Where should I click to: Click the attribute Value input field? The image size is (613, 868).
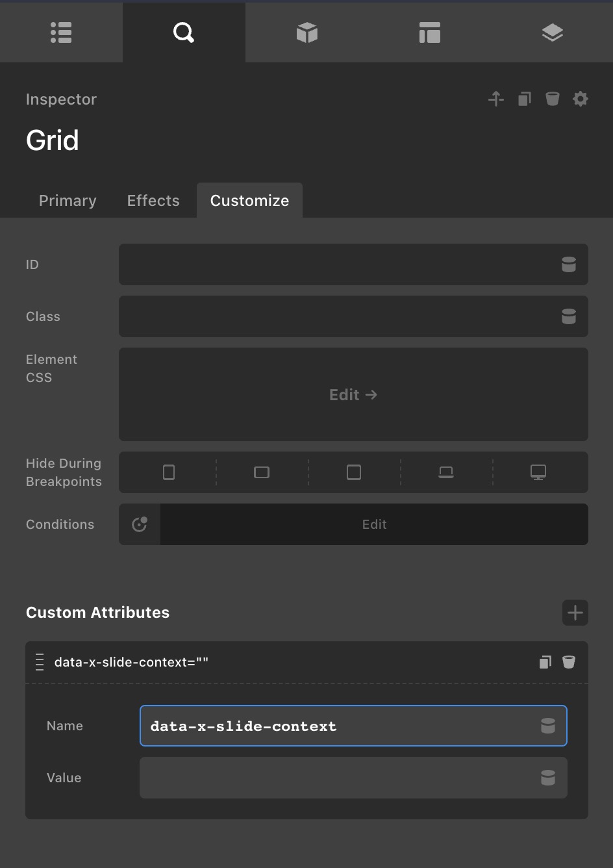tap(338, 778)
